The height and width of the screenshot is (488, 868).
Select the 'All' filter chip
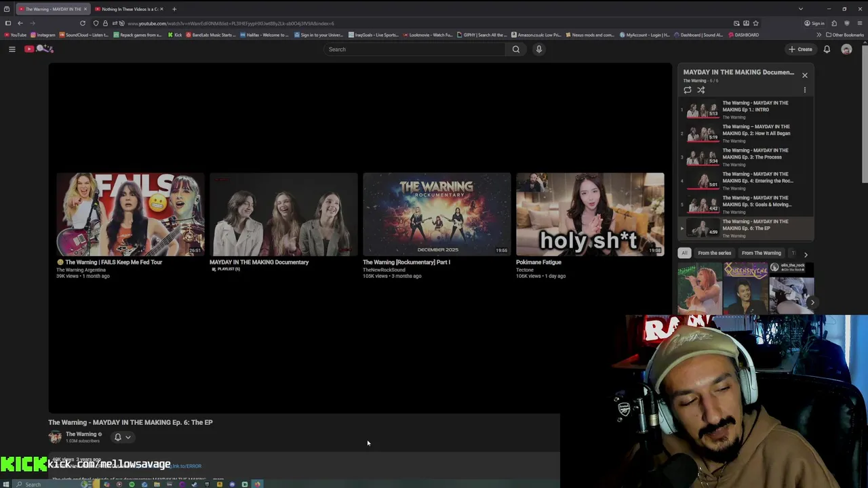[x=684, y=253]
